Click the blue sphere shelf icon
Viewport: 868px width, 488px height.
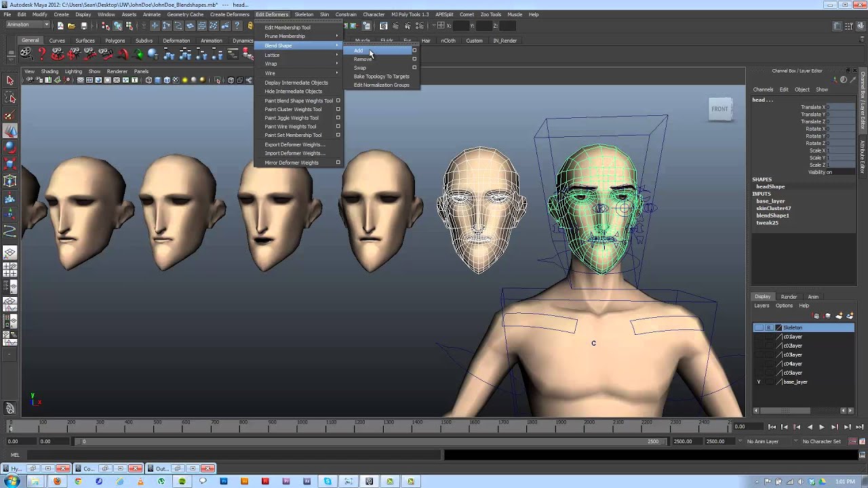153,54
